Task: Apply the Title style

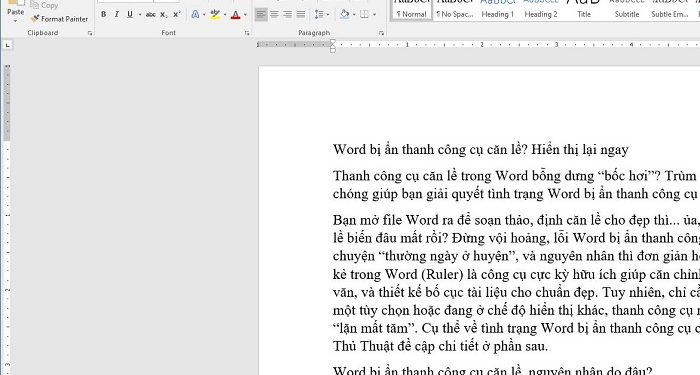Action: (584, 10)
